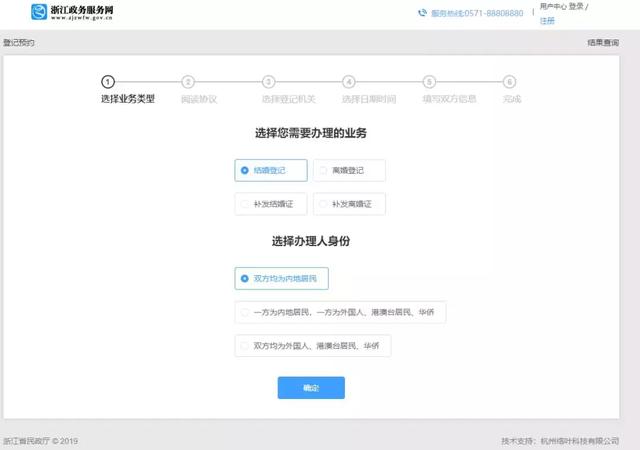Viewport: 640px width, 450px height.
Task: Click the 填写双方信息 step label
Action: coord(449,99)
